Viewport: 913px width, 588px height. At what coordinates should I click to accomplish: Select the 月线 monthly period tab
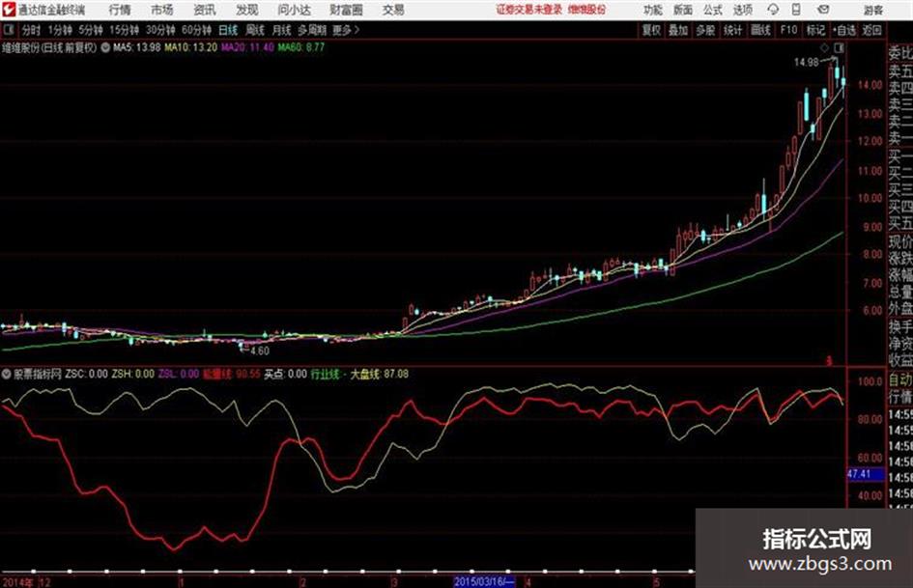coord(281,30)
